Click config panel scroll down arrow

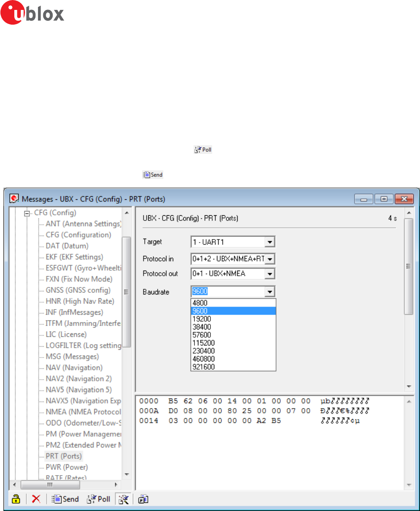409,386
